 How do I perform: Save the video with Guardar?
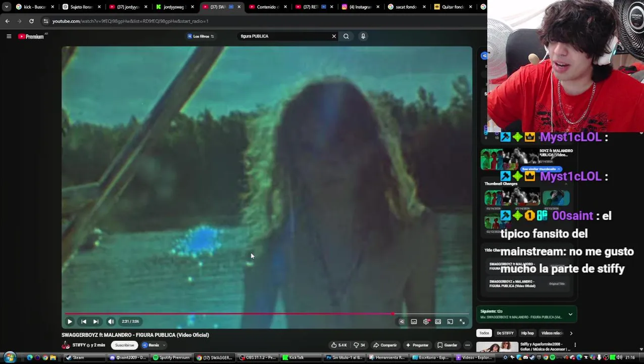pos(447,345)
